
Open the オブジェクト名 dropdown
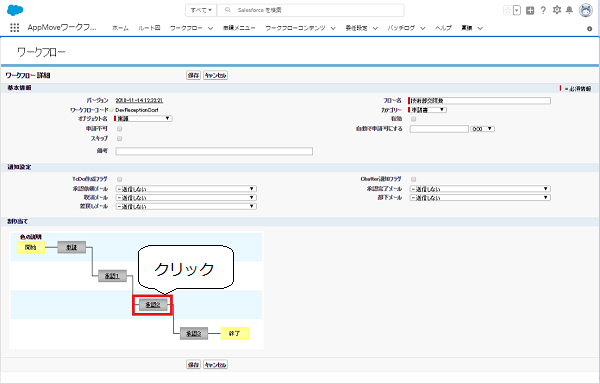pyautogui.click(x=143, y=119)
